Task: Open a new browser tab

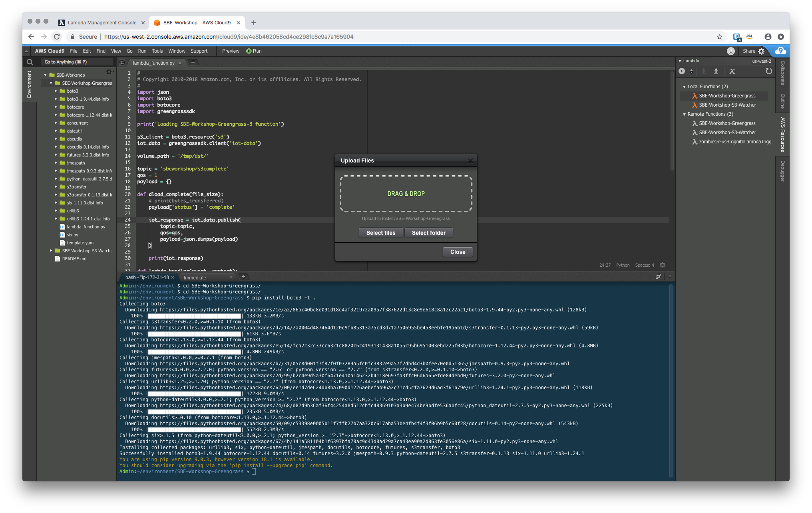Action: [253, 23]
